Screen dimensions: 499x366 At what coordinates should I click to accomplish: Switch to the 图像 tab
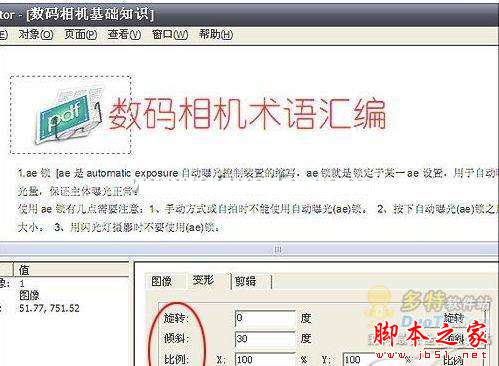[x=162, y=281]
